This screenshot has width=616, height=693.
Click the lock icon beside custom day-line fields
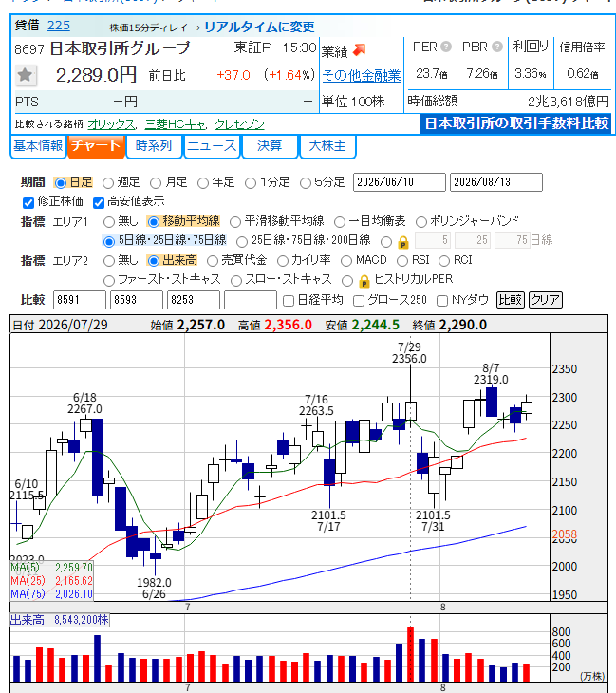point(402,242)
